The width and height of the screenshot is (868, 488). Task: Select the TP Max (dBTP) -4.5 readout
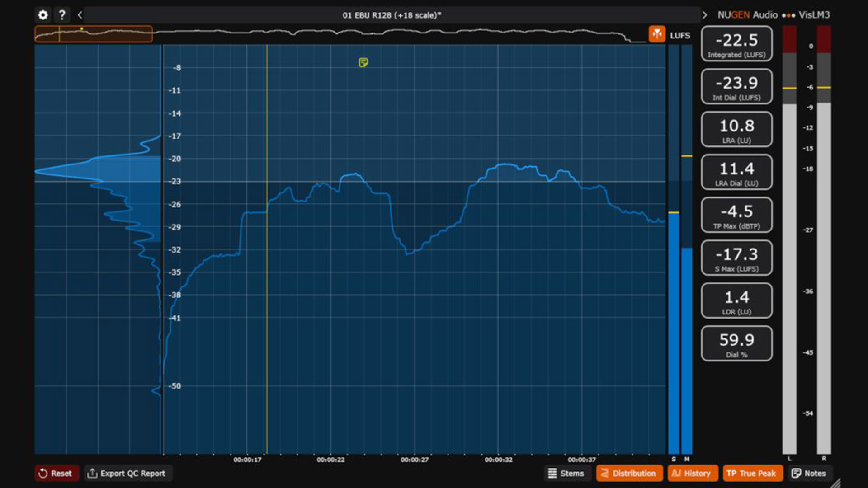pyautogui.click(x=736, y=215)
